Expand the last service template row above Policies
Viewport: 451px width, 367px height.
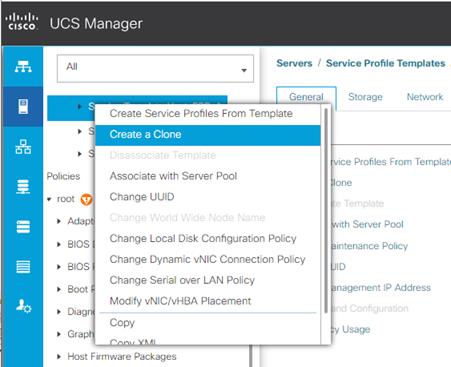[x=79, y=154]
